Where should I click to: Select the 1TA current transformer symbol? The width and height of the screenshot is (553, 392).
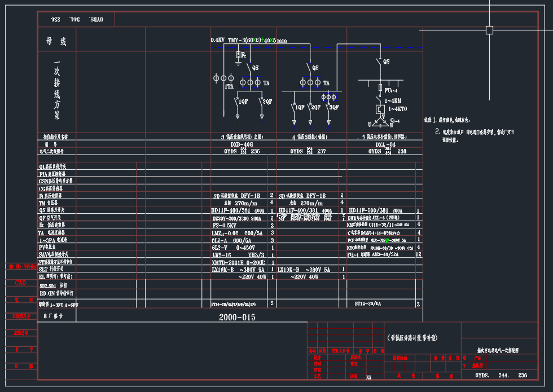click(x=223, y=78)
